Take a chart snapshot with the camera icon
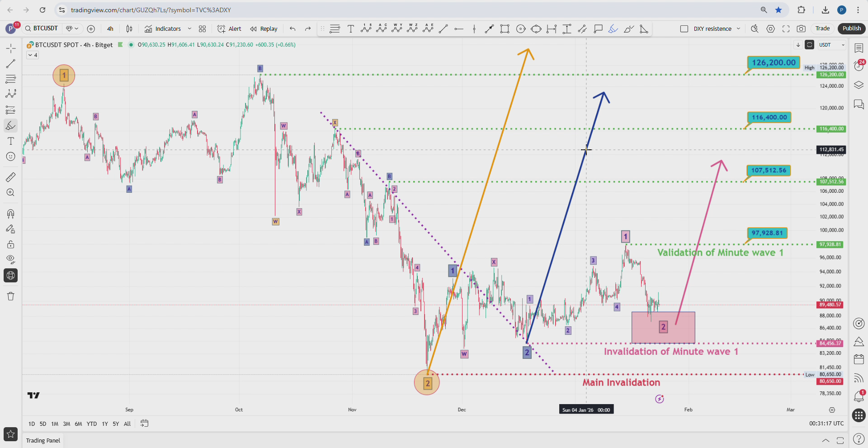 (x=802, y=29)
